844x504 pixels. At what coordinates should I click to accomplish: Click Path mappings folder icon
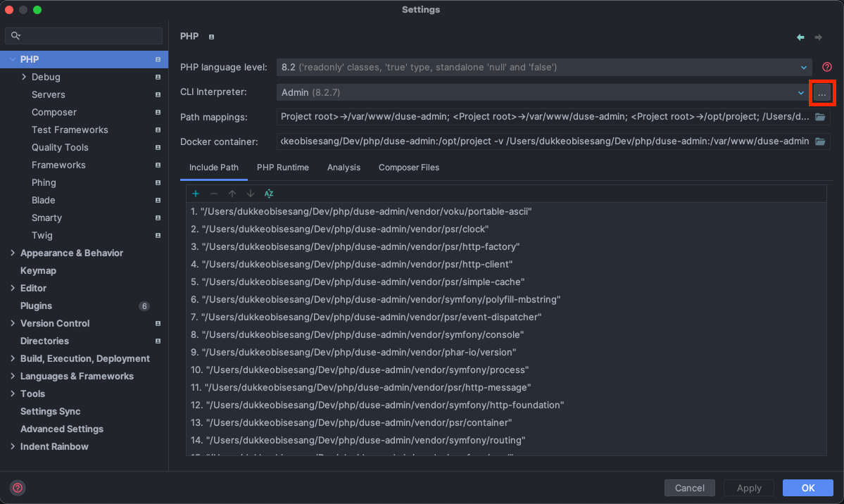coord(820,117)
